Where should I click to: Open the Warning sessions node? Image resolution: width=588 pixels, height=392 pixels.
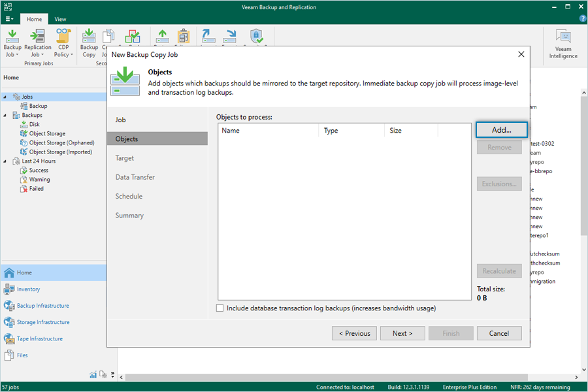point(39,180)
